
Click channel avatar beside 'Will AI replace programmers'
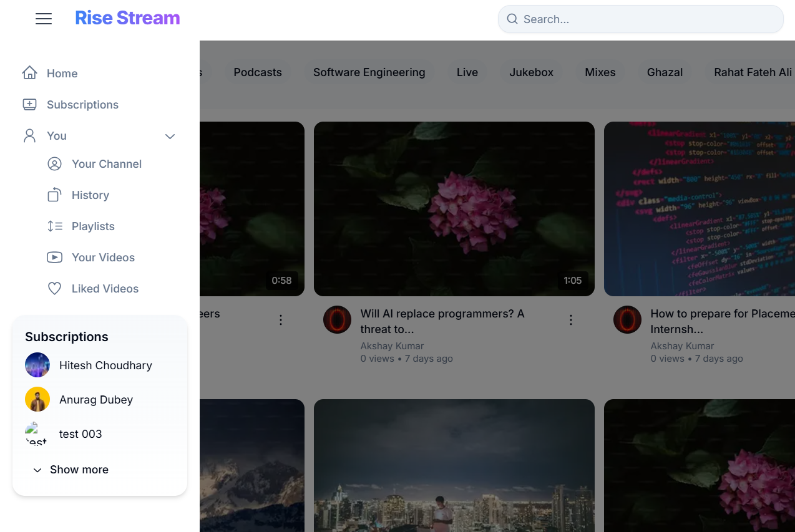click(x=337, y=319)
